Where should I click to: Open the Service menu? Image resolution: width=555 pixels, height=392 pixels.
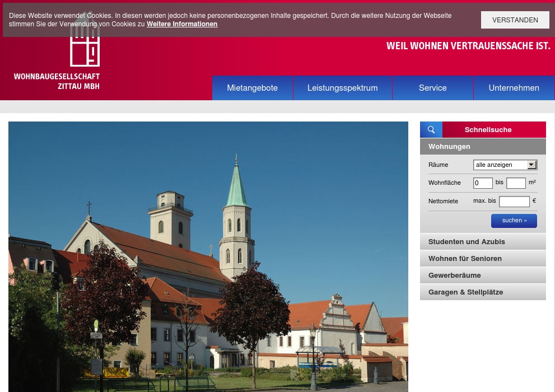pyautogui.click(x=432, y=88)
